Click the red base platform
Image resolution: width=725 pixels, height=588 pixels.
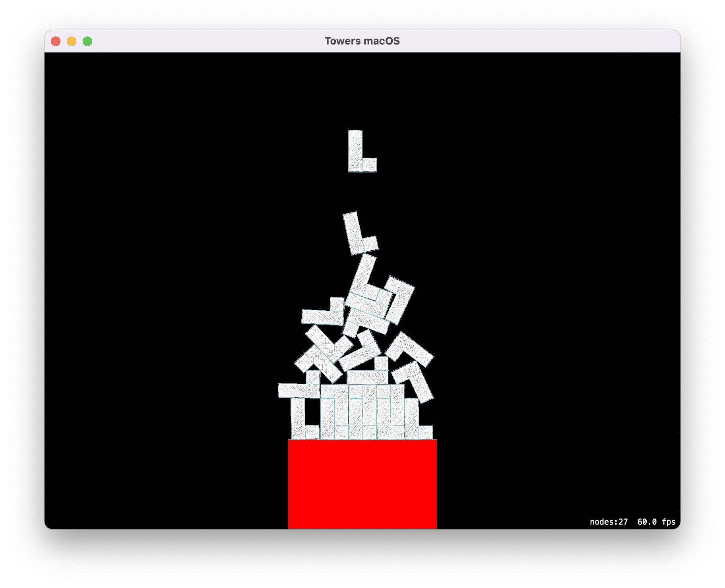coord(362,484)
